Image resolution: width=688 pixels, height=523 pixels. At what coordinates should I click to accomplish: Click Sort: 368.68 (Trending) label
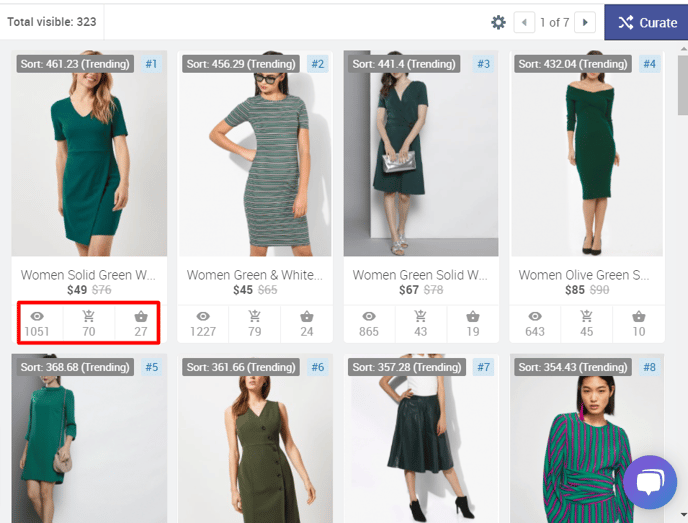75,367
